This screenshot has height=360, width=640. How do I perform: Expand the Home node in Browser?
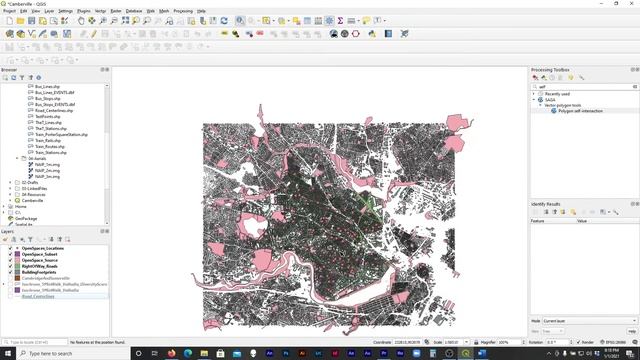(x=4, y=207)
